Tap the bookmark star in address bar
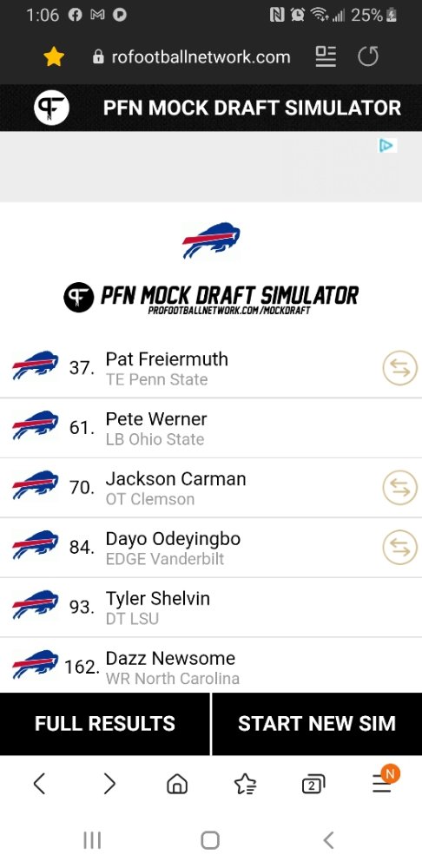Viewport: 422px width, 868px height. tap(54, 57)
